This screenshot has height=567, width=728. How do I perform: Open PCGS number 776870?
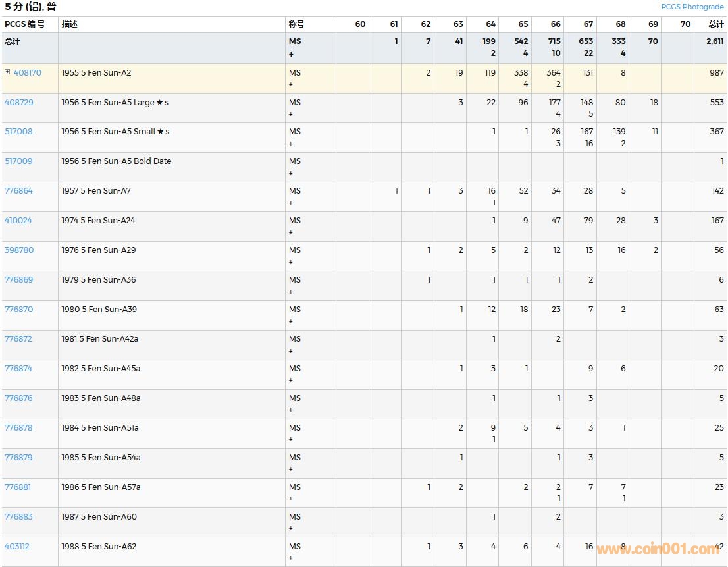click(x=18, y=310)
